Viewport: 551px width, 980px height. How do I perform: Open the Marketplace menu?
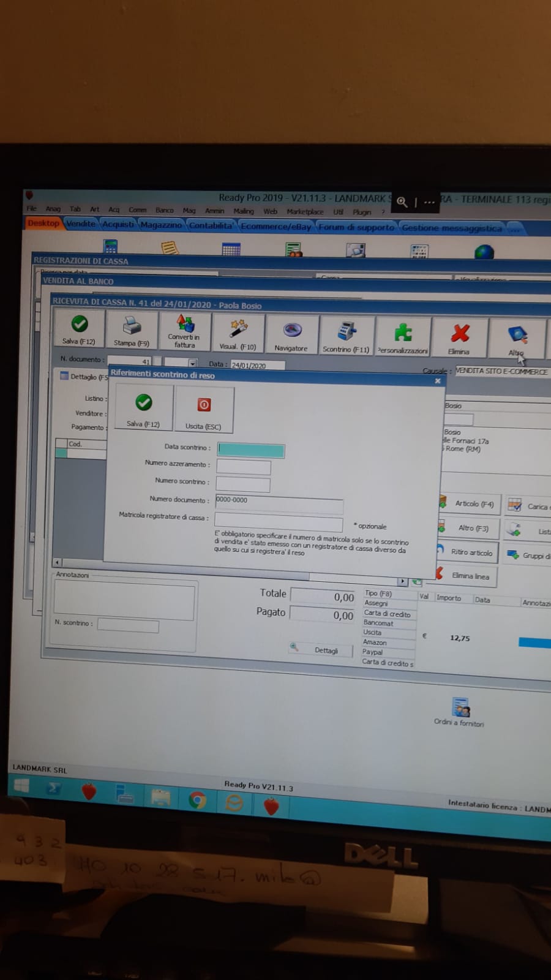click(305, 212)
